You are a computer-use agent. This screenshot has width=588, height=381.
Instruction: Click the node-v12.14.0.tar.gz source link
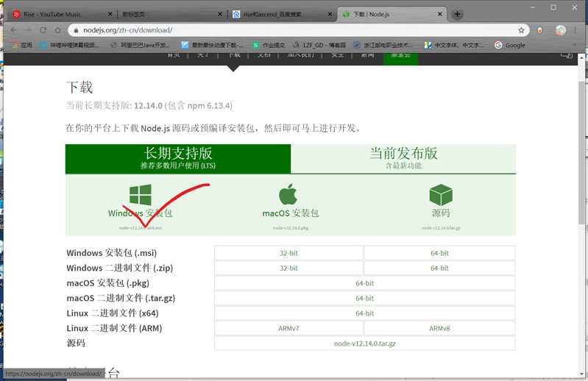pos(365,343)
